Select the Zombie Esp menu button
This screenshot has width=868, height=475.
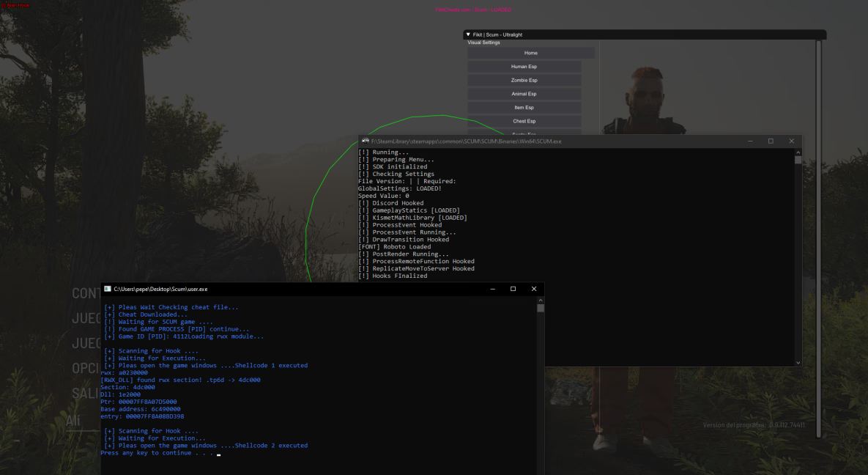(x=524, y=80)
